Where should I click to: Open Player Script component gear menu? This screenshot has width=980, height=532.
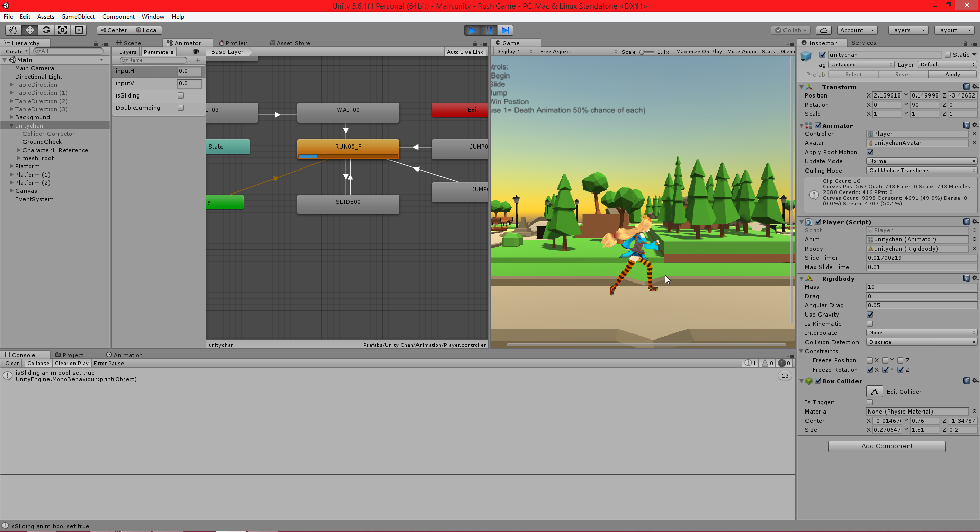[975, 222]
